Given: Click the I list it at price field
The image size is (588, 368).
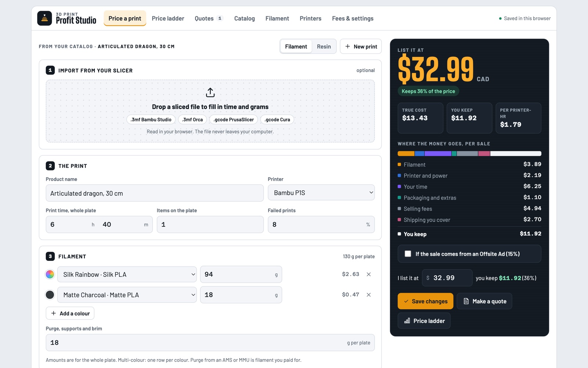Looking at the screenshot, I should point(447,278).
